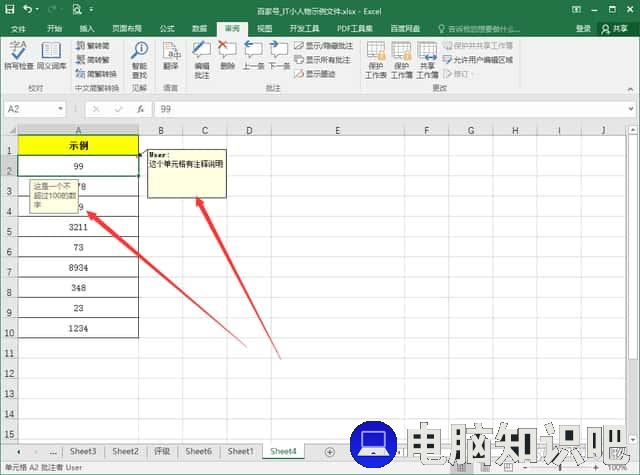Click 登录 to sign in

pyautogui.click(x=583, y=29)
